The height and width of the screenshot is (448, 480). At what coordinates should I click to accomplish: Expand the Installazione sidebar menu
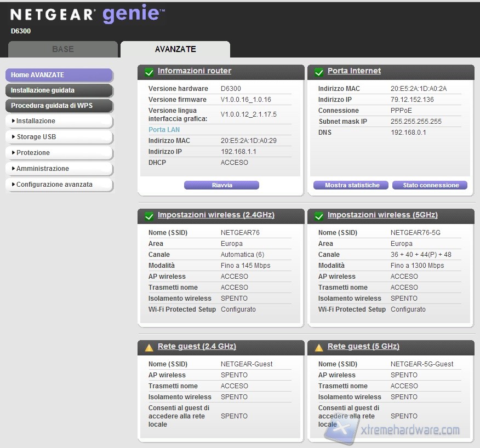(59, 121)
